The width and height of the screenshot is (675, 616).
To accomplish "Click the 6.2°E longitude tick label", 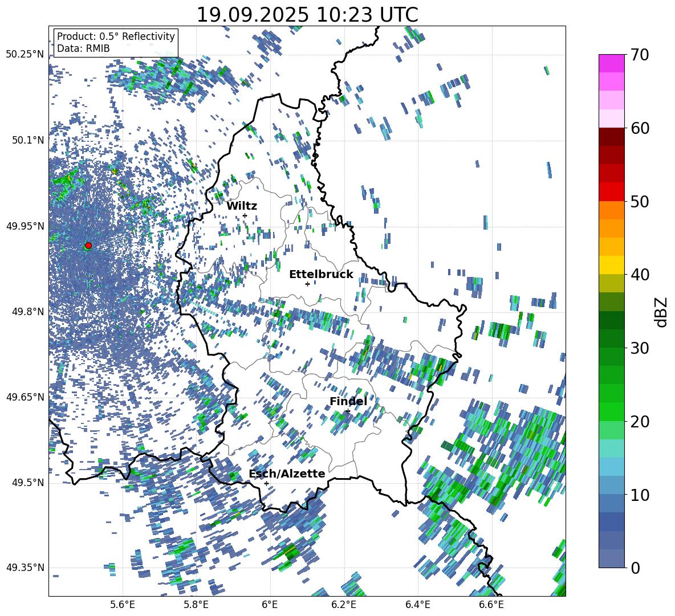I will pyautogui.click(x=344, y=605).
